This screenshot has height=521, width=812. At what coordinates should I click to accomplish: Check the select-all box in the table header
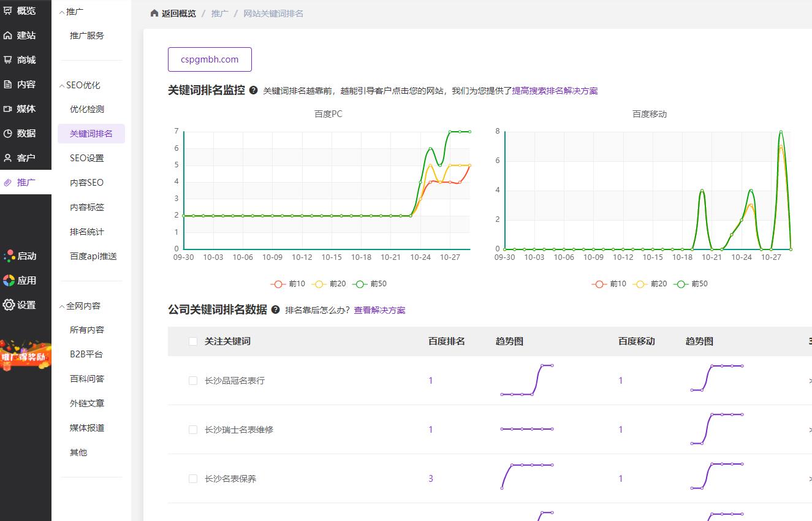[x=192, y=341]
